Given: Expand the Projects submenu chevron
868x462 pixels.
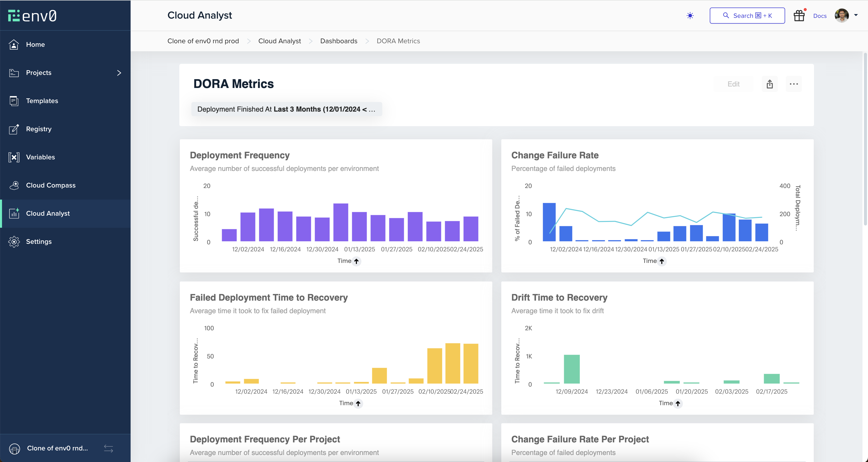Looking at the screenshot, I should pyautogui.click(x=119, y=73).
